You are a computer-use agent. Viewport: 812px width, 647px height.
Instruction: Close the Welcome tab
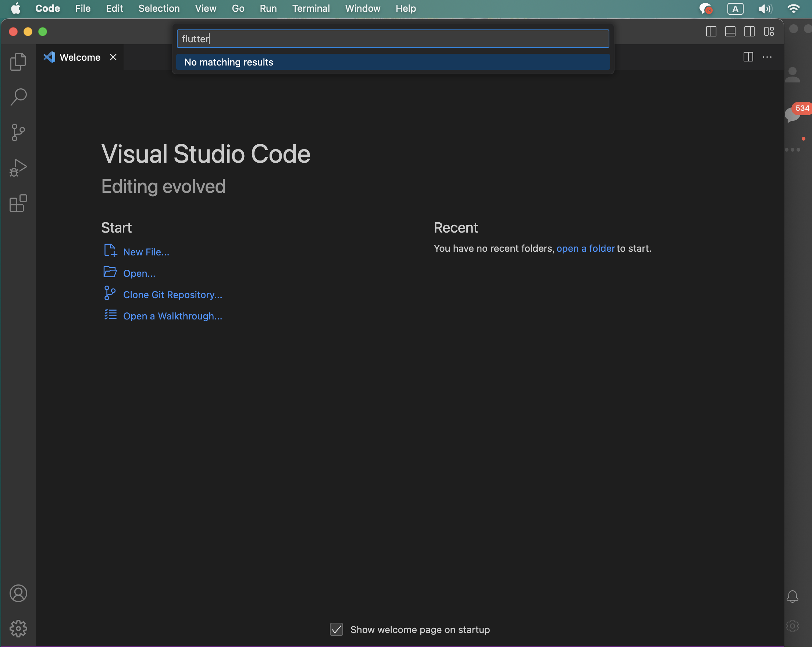(x=113, y=57)
